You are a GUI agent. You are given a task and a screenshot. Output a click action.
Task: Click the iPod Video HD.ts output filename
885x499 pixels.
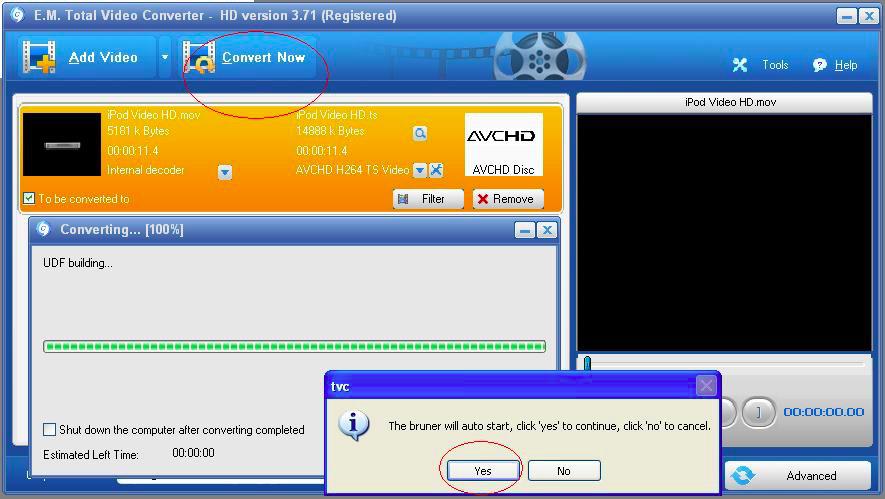[x=337, y=115]
